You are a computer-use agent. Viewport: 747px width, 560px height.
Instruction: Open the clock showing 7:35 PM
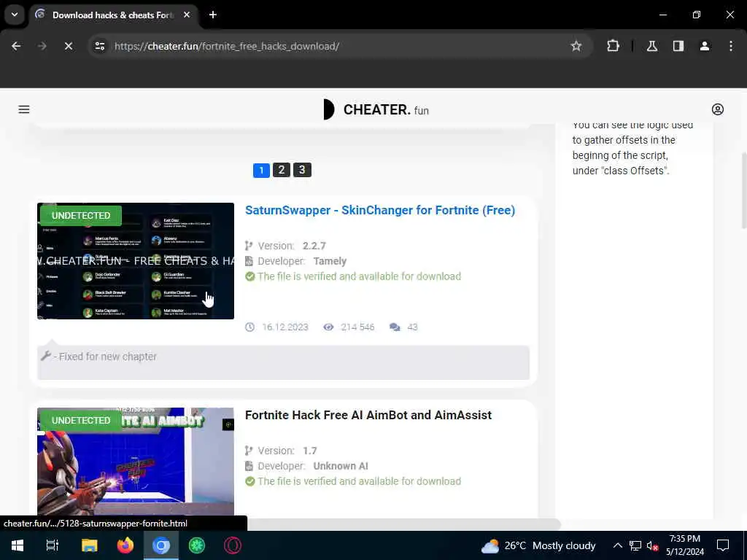684,545
